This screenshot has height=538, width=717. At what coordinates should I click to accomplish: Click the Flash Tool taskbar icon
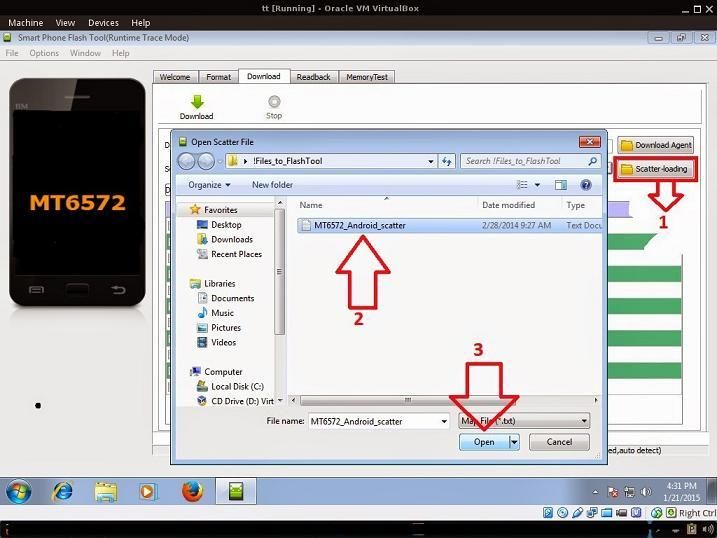tap(236, 492)
